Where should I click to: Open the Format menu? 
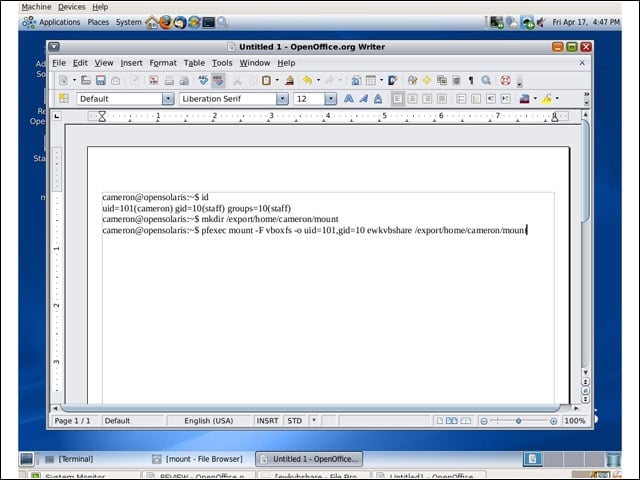(x=163, y=63)
